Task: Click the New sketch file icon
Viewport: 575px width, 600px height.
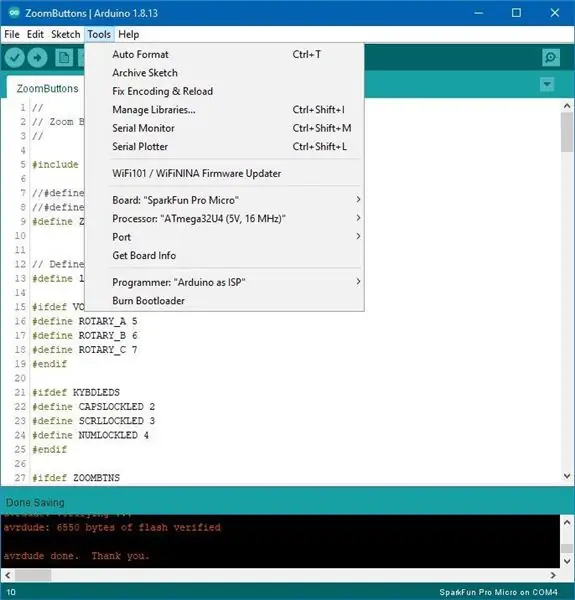Action: click(64, 58)
